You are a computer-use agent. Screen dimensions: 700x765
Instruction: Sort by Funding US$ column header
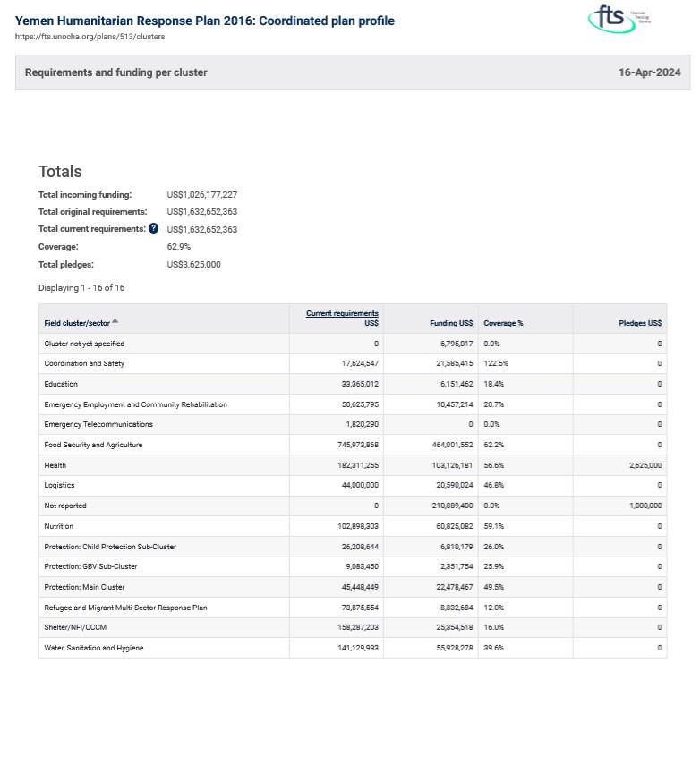(451, 323)
